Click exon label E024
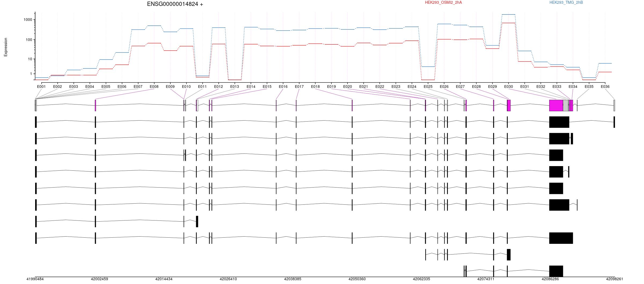This screenshot has height=284, width=644. pos(412,87)
